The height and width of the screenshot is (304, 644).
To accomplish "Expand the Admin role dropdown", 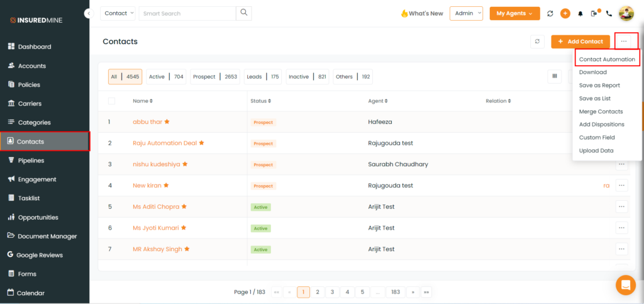I will pos(466,13).
